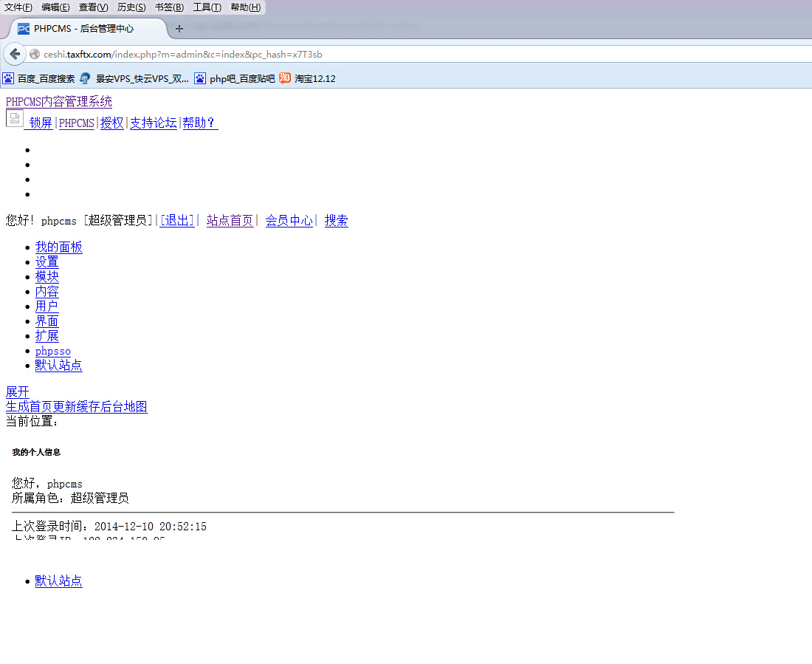Open the 书签(B) menu
The image size is (812, 664).
[169, 7]
